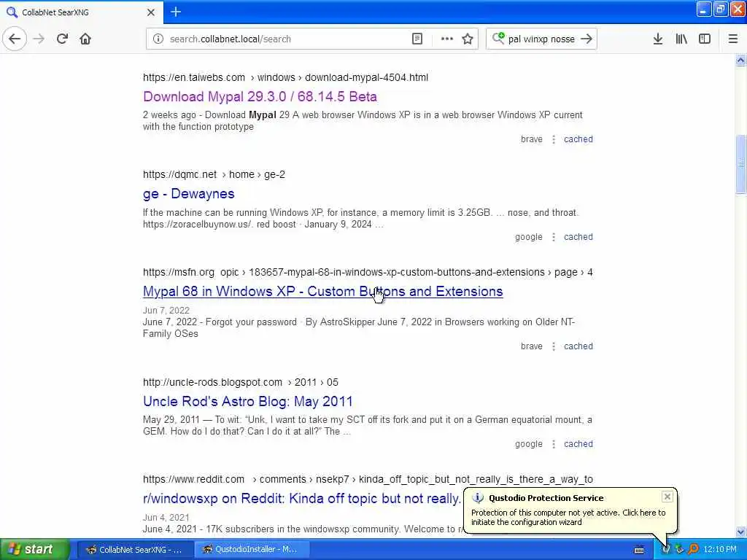Open the on-screen keyboard tray icon
The image size is (747, 560).
[x=639, y=550]
